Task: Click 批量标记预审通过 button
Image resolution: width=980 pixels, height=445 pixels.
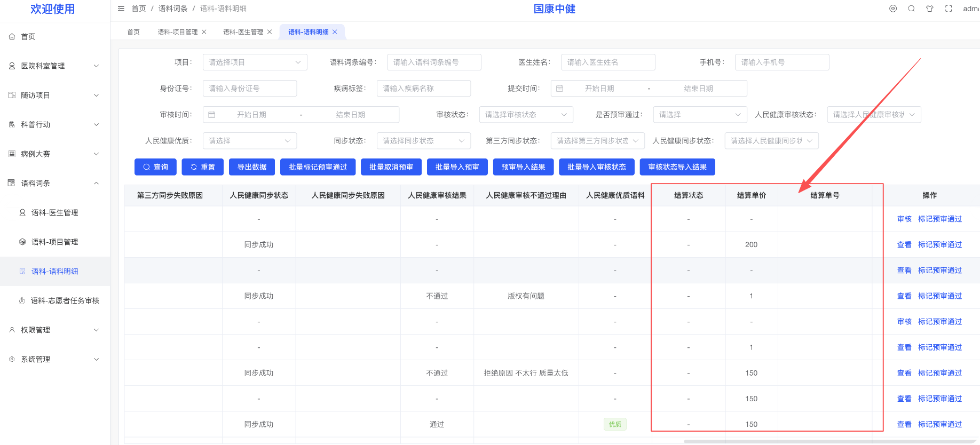Action: [x=318, y=167]
